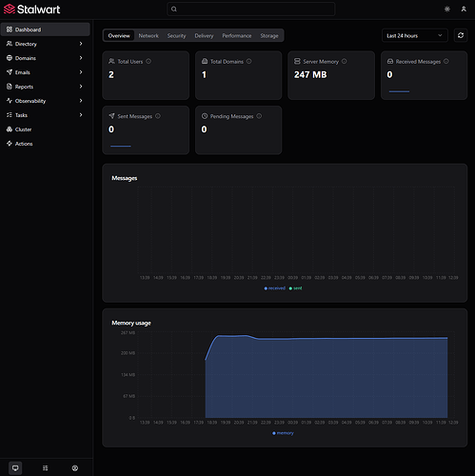Open the Last 24 hours dropdown
The width and height of the screenshot is (475, 476).
pyautogui.click(x=415, y=35)
